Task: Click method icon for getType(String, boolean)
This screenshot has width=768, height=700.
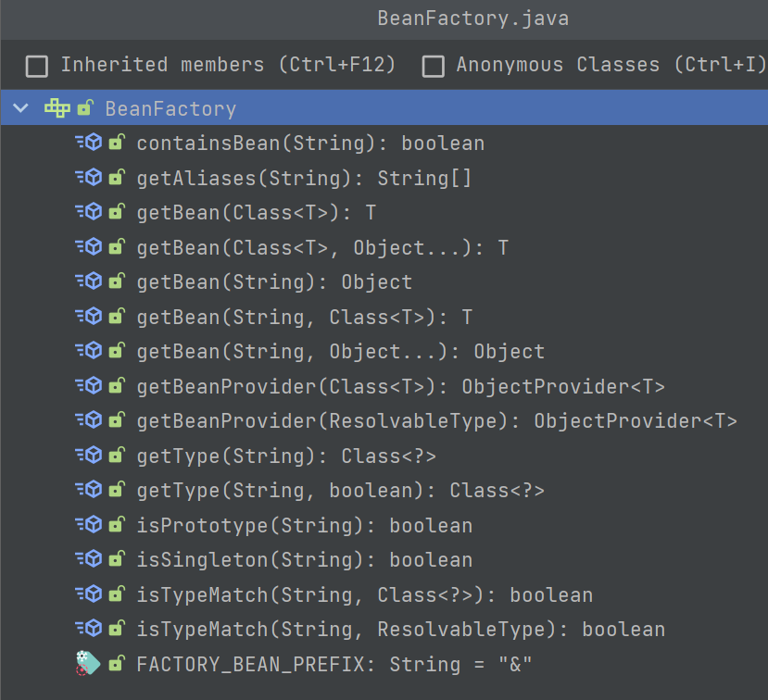Action: pyautogui.click(x=89, y=490)
